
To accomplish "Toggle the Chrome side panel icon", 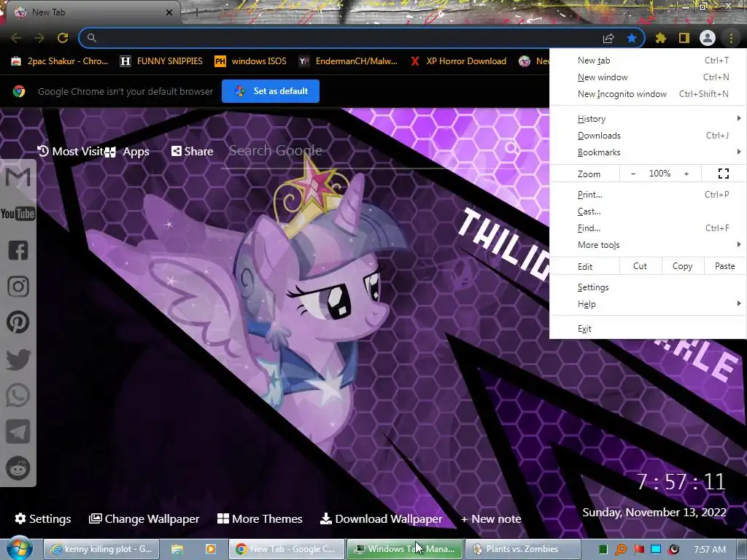I will point(684,38).
